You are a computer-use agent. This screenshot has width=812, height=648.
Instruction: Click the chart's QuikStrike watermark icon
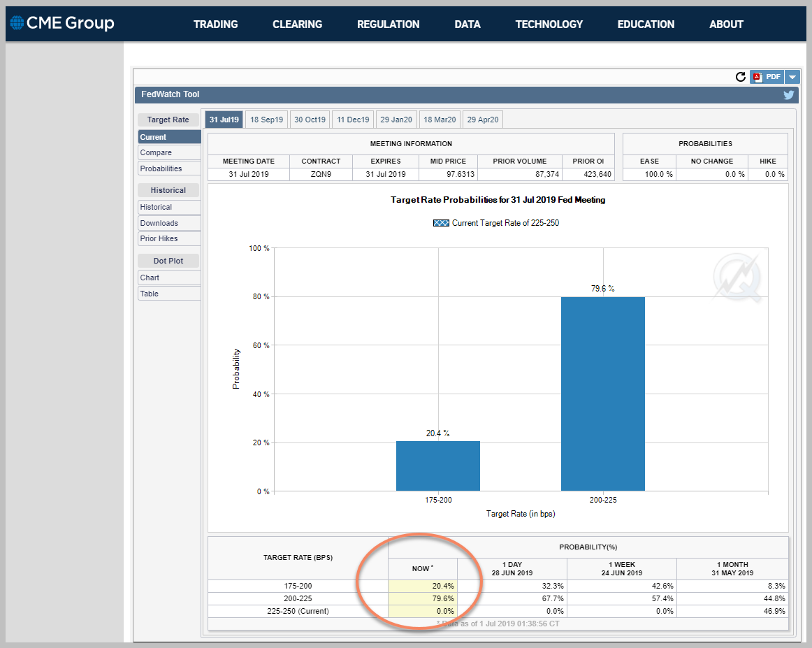[737, 277]
